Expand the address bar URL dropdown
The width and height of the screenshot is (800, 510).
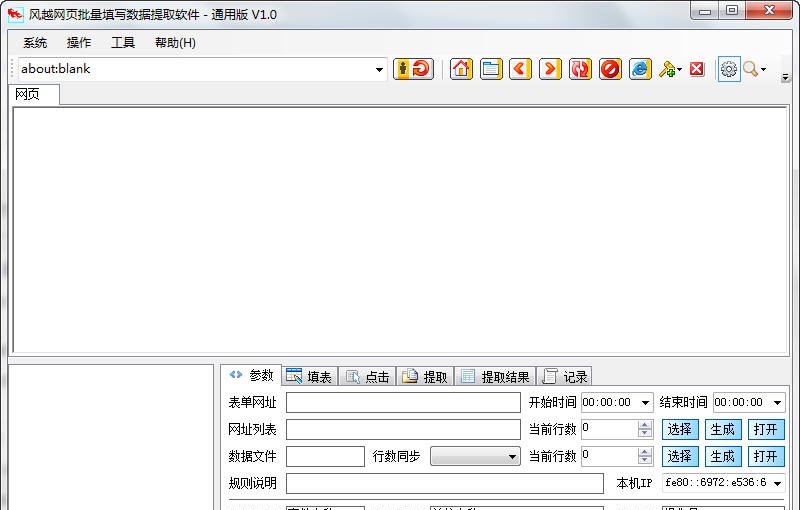pos(379,69)
